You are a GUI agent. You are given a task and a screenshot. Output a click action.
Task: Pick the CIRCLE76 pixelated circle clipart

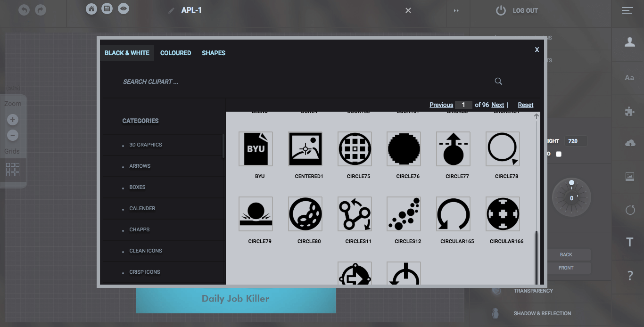click(x=404, y=149)
